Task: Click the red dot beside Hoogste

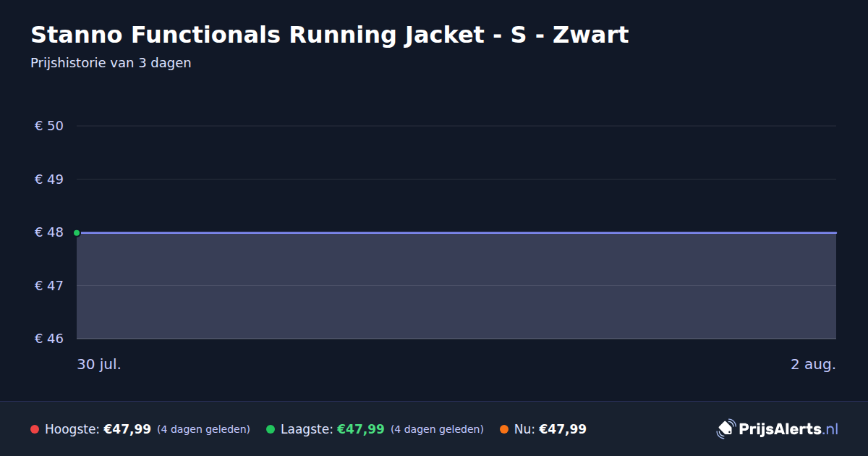Action: coord(35,429)
